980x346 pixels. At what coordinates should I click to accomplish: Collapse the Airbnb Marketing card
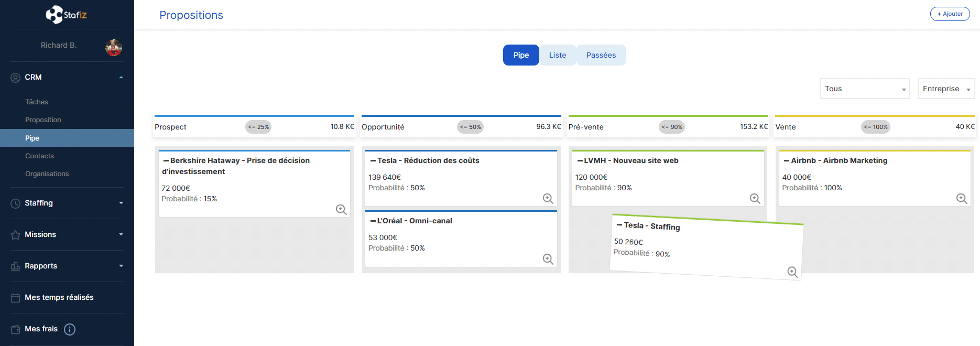click(787, 160)
